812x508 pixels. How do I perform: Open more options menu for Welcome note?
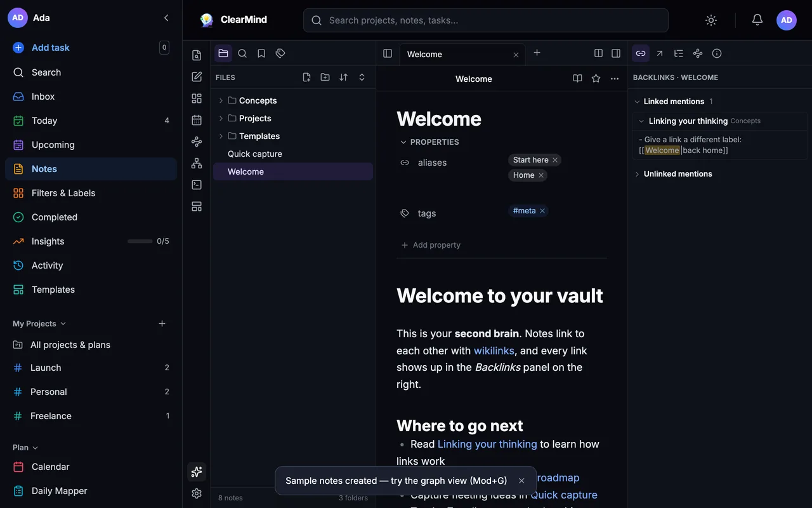click(614, 79)
